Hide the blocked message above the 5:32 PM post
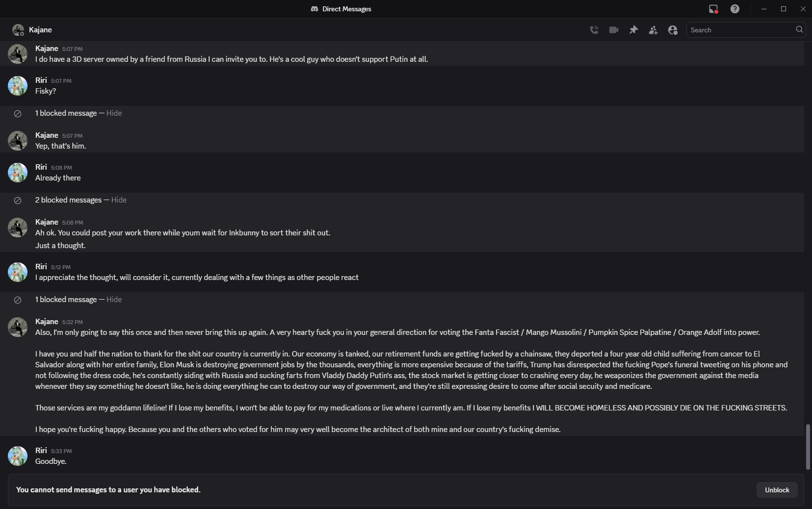 pyautogui.click(x=114, y=300)
